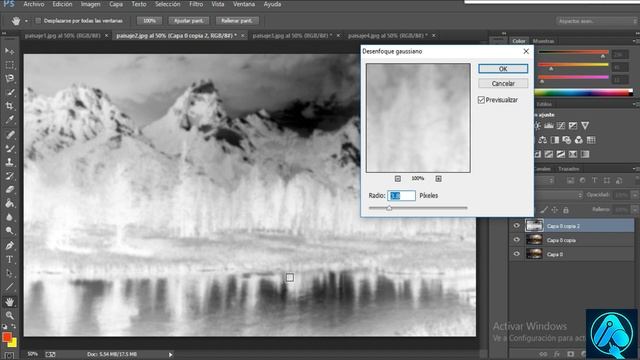
Task: Open the Hand tool preset dropdown
Action: 27,21
